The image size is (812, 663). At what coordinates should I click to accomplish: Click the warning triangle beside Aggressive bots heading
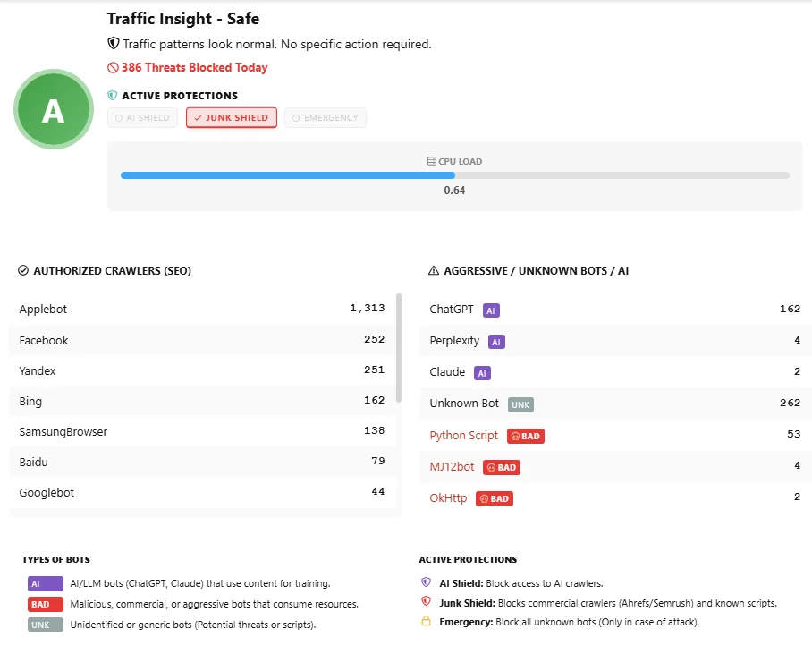click(x=434, y=270)
